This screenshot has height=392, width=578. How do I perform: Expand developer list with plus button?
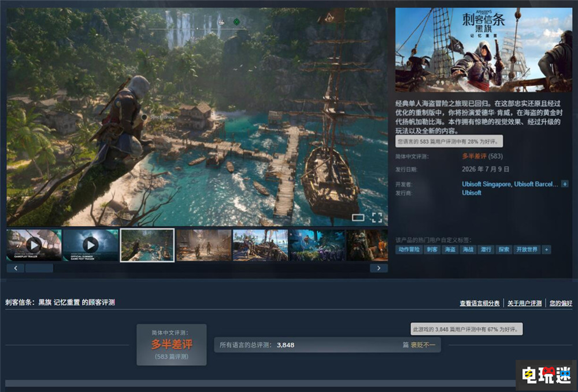point(565,184)
